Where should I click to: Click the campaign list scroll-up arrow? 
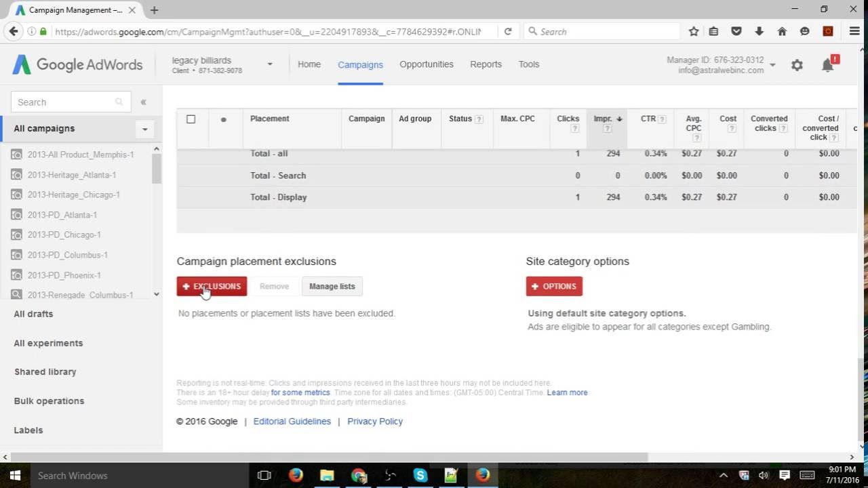pyautogui.click(x=157, y=149)
